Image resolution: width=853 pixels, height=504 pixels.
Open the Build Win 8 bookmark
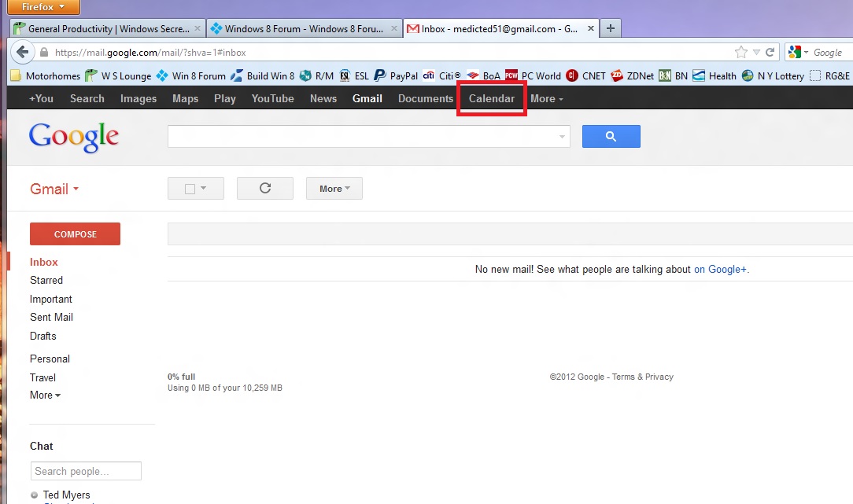coord(262,76)
